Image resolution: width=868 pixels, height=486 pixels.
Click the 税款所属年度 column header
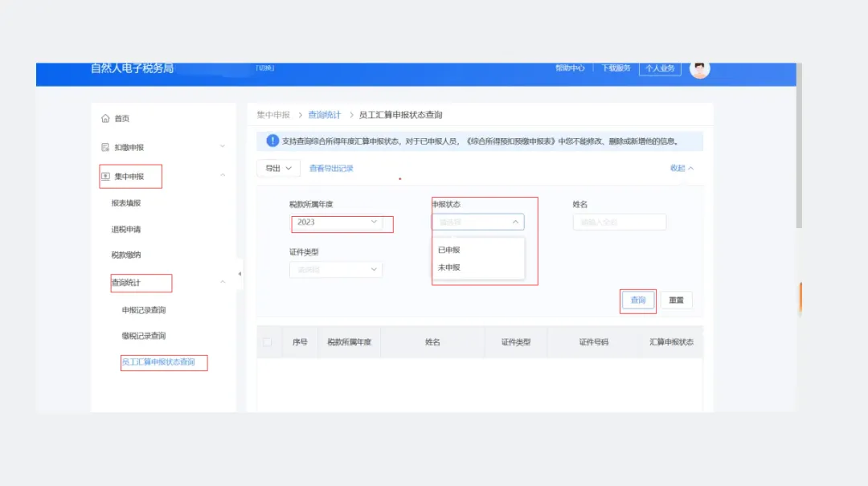click(x=350, y=342)
